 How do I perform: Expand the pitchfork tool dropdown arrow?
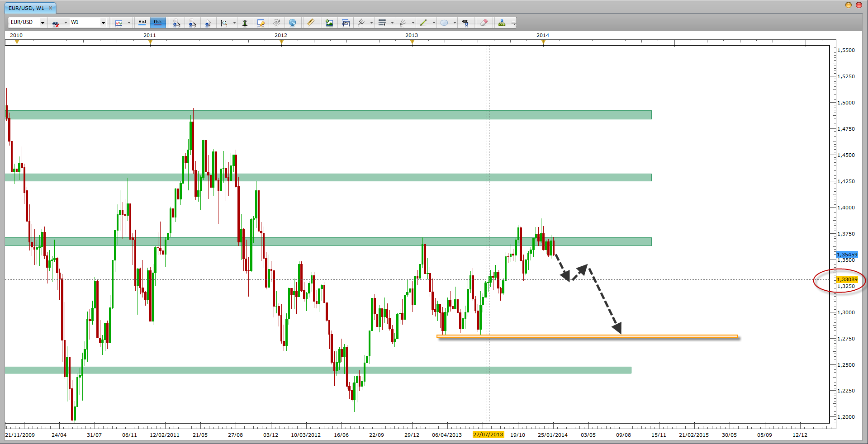(x=371, y=23)
